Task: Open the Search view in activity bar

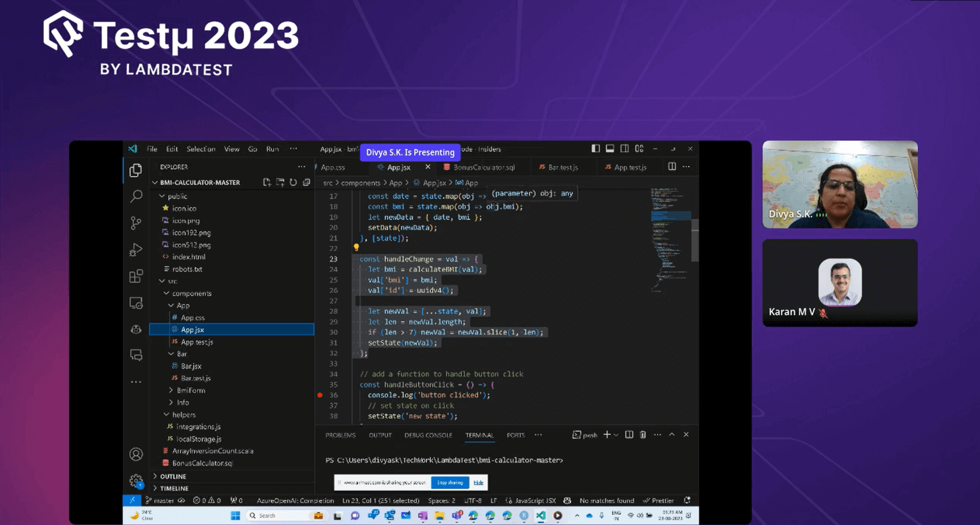Action: pyautogui.click(x=136, y=197)
